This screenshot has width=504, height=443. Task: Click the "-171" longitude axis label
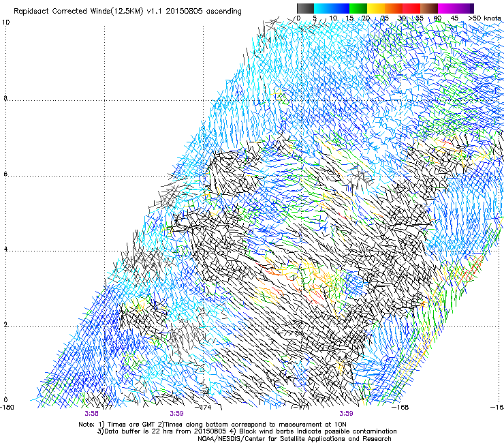[302, 408]
